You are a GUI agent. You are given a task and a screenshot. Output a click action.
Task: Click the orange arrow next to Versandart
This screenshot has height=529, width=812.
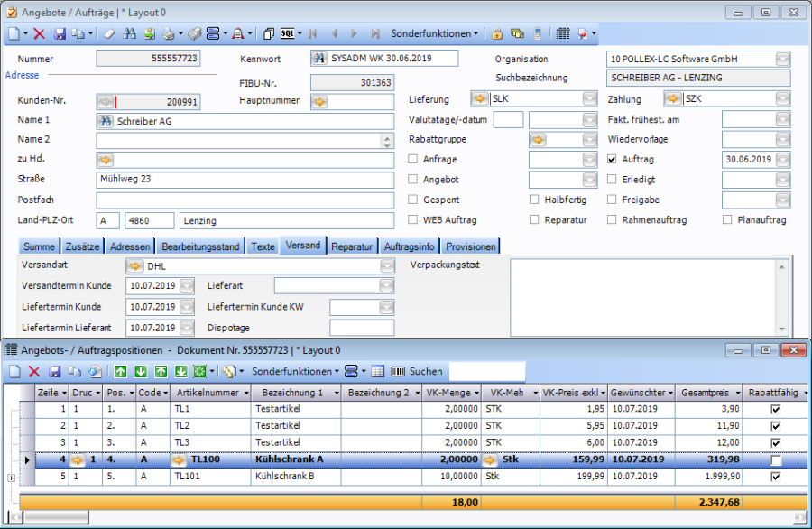tap(135, 266)
